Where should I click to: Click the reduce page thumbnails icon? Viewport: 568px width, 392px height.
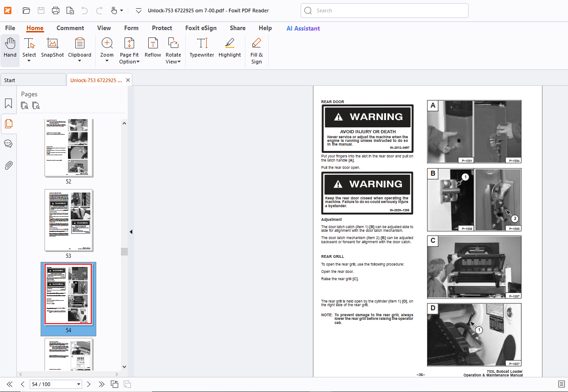pos(36,105)
